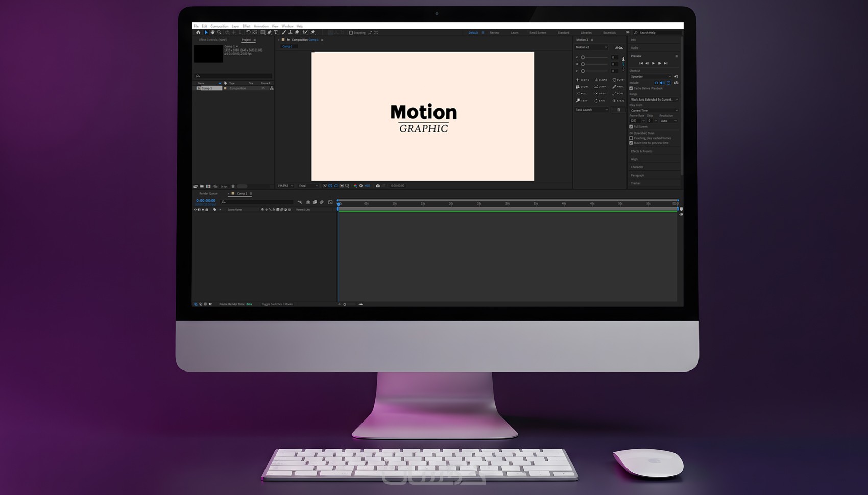Jump to the last frame in Preview

point(665,63)
